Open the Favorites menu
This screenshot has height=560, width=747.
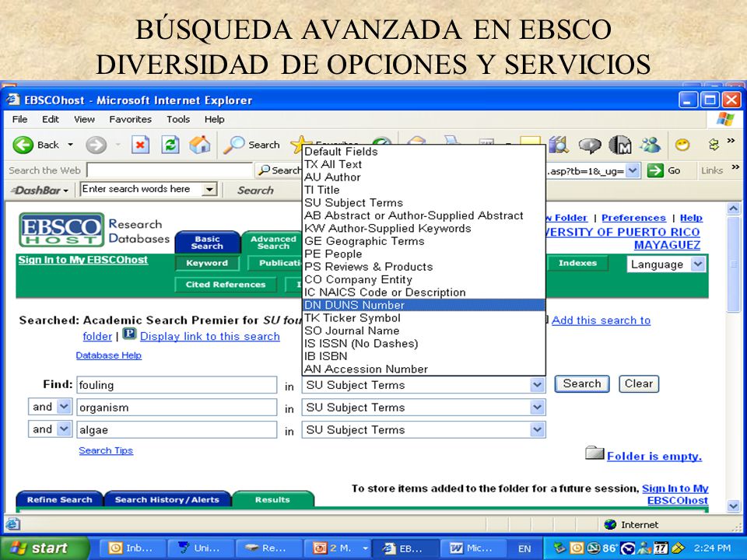(x=130, y=119)
